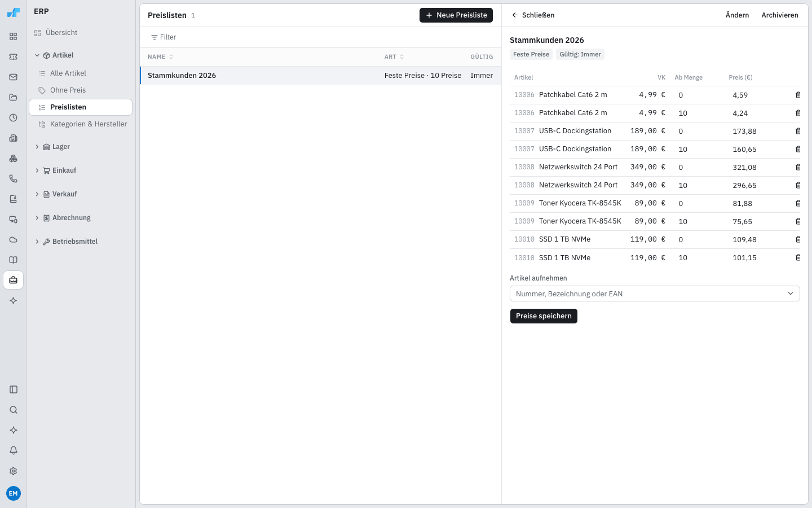The image size is (812, 508).
Task: Select the briefcase ERP icon
Action: tap(14, 281)
